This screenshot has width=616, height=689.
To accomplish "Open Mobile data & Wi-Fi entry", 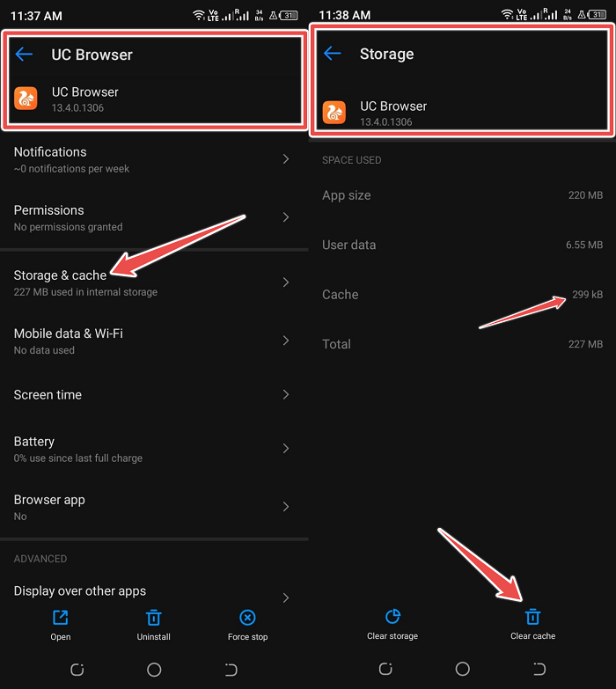I will 154,341.
